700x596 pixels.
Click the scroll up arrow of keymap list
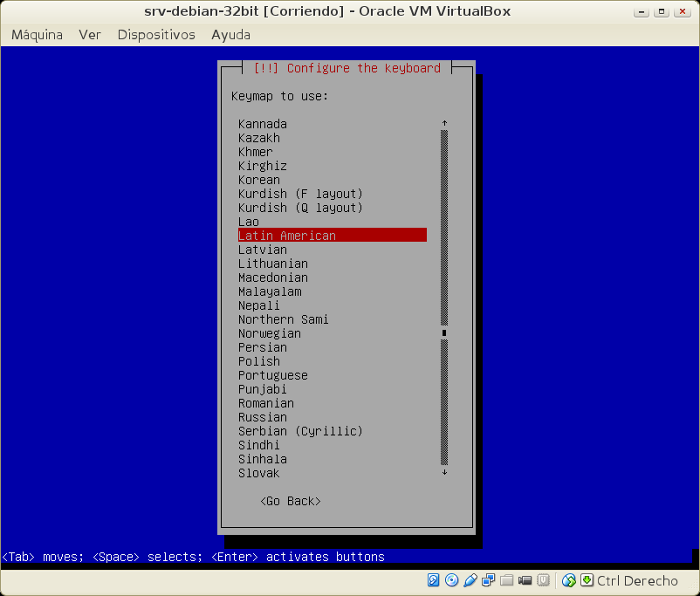click(444, 124)
